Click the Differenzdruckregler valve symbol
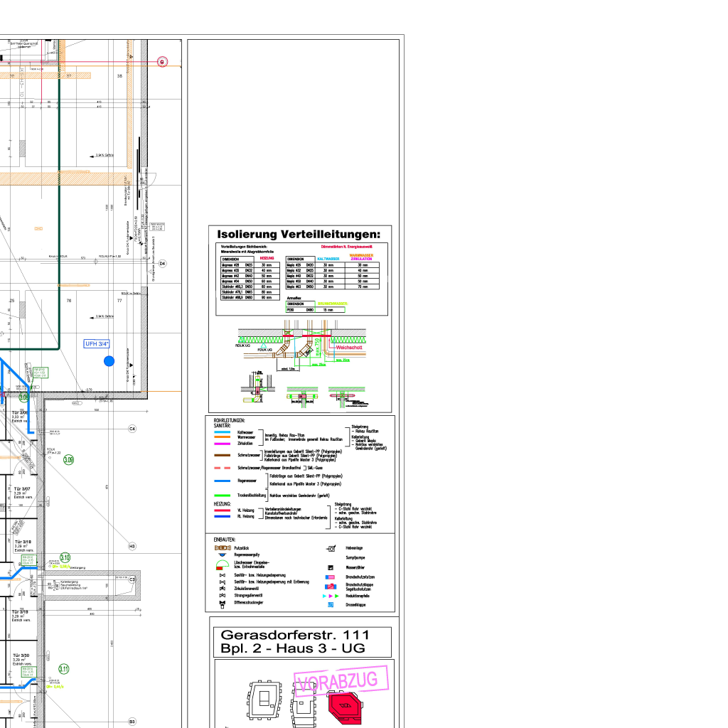The width and height of the screenshot is (728, 728). coord(223,603)
